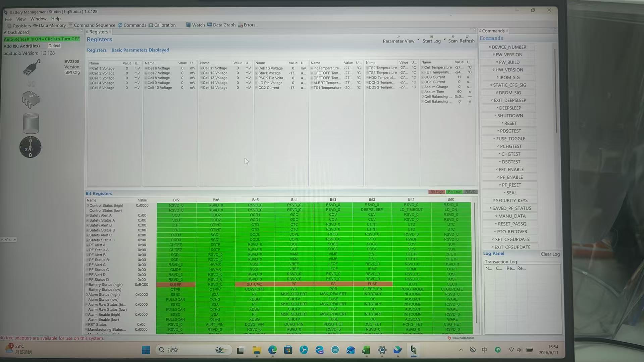Click the battery cylinder icon in DashBoard
644x362 pixels.
coord(31,123)
